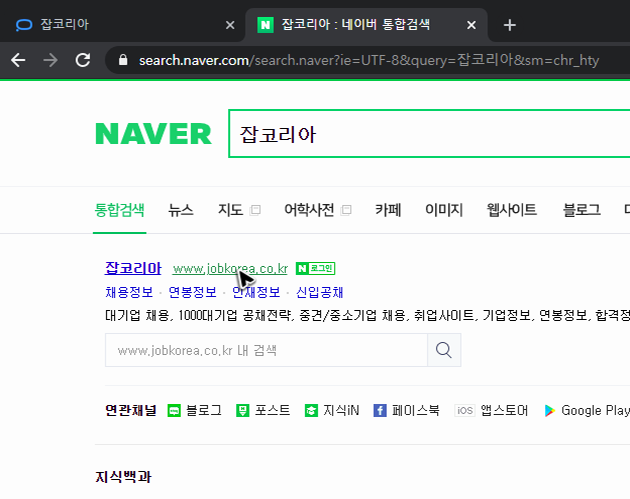Click the green N 로그인 badge

tap(315, 268)
